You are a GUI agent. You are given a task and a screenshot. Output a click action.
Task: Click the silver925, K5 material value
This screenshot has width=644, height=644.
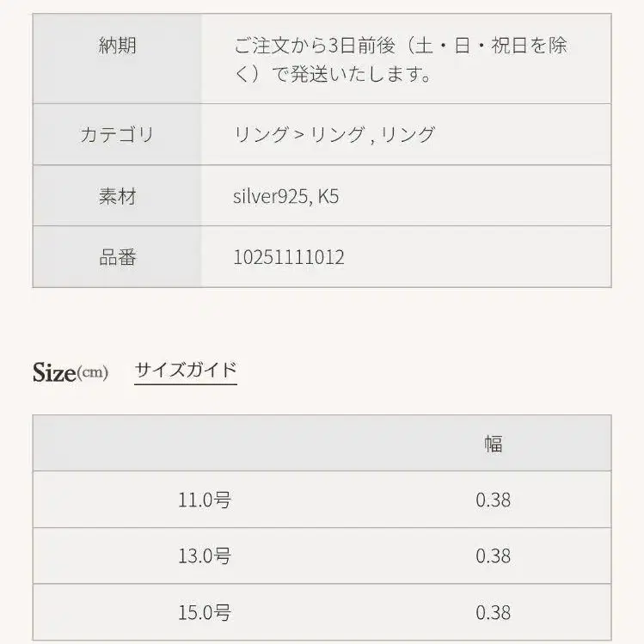(286, 196)
